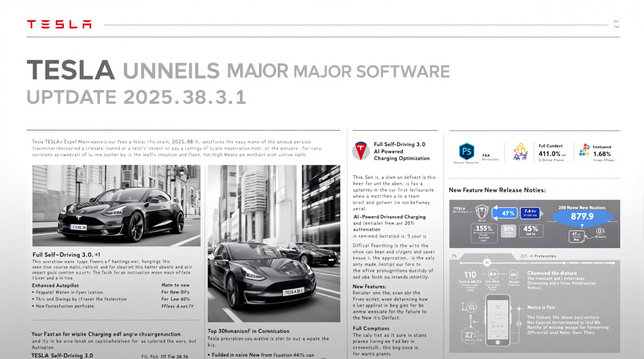Click the smartphone illustration in the infographic
This screenshot has height=359, width=644.
(498, 320)
